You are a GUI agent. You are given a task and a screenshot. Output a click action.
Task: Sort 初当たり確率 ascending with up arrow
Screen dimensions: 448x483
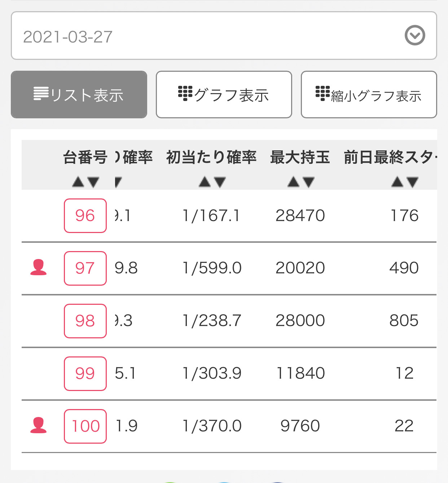tap(205, 182)
